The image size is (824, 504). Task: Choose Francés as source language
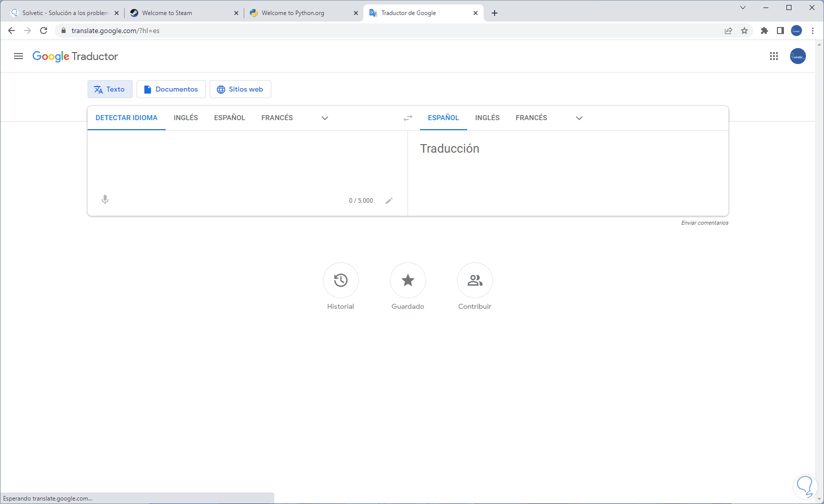click(x=277, y=118)
